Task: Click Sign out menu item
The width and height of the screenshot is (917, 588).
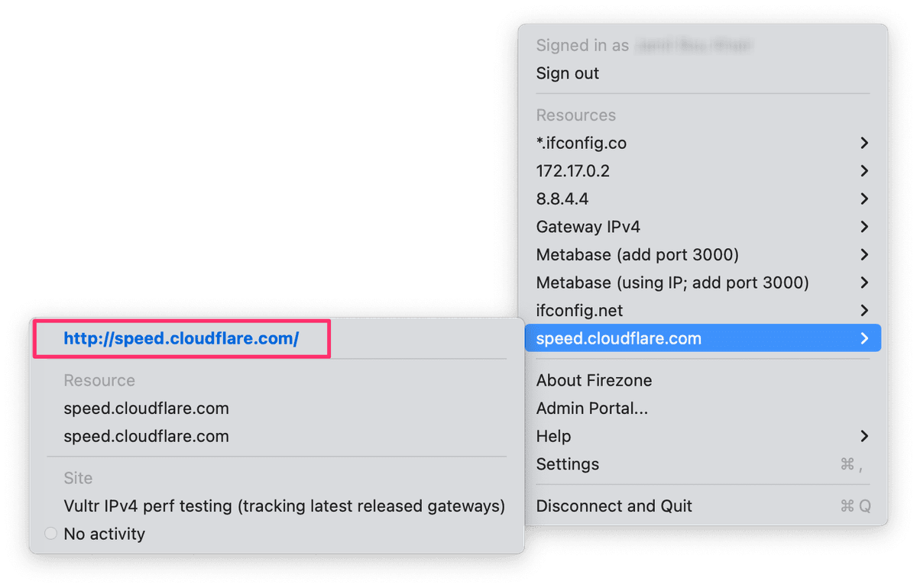Action: (568, 73)
